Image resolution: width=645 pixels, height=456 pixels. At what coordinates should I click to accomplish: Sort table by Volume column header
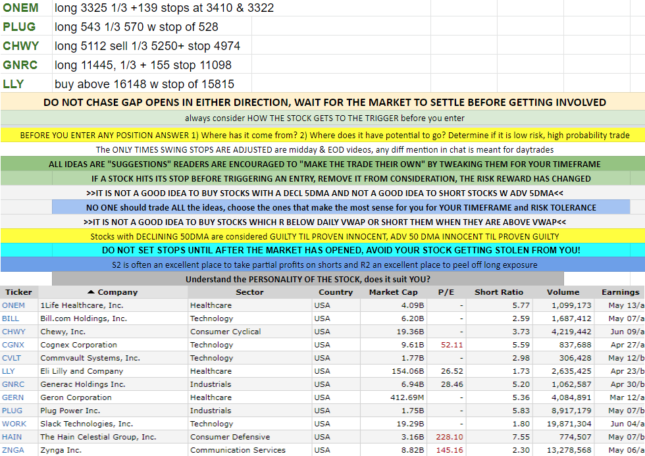click(563, 292)
